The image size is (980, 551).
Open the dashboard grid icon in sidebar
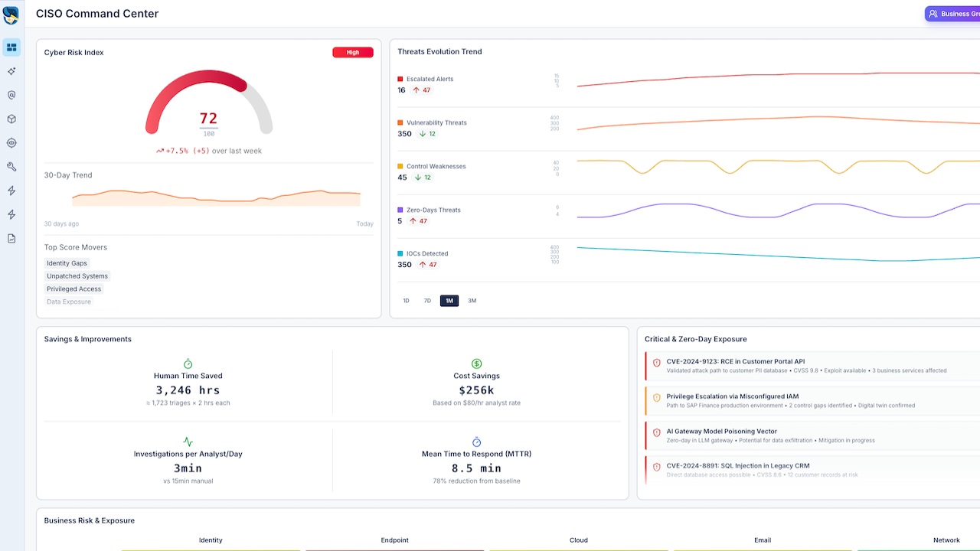click(x=11, y=47)
